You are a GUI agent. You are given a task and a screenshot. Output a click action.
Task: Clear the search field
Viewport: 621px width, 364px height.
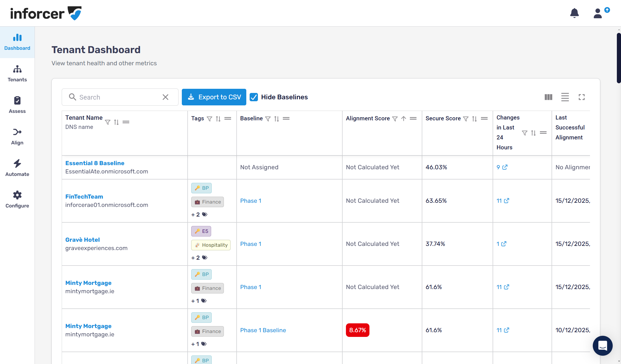(165, 97)
